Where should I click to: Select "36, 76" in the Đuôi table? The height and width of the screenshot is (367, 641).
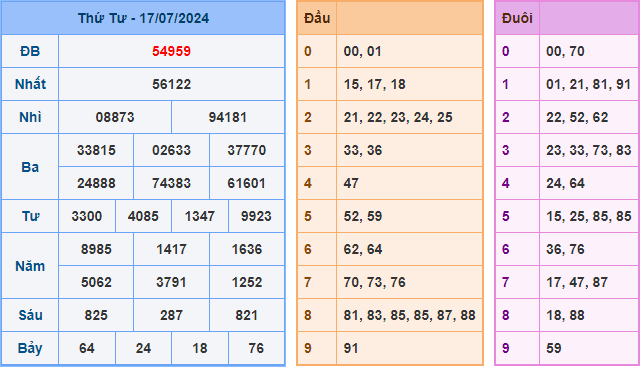[565, 249]
